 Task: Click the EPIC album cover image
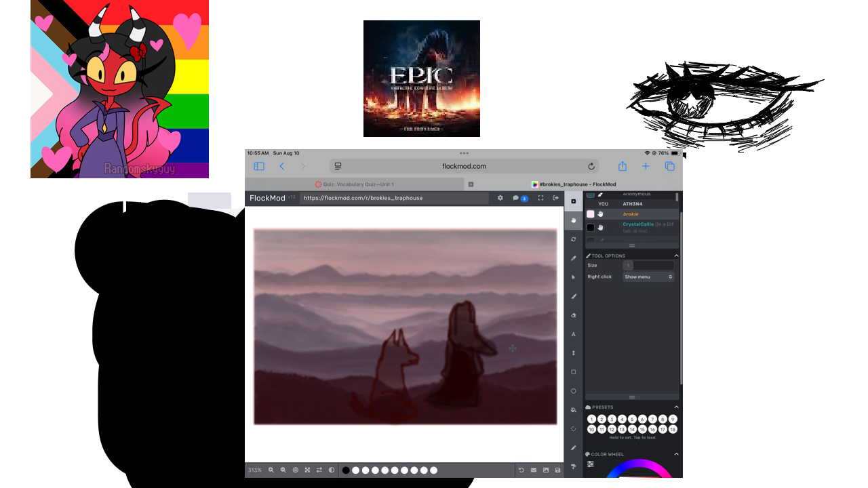pyautogui.click(x=422, y=79)
